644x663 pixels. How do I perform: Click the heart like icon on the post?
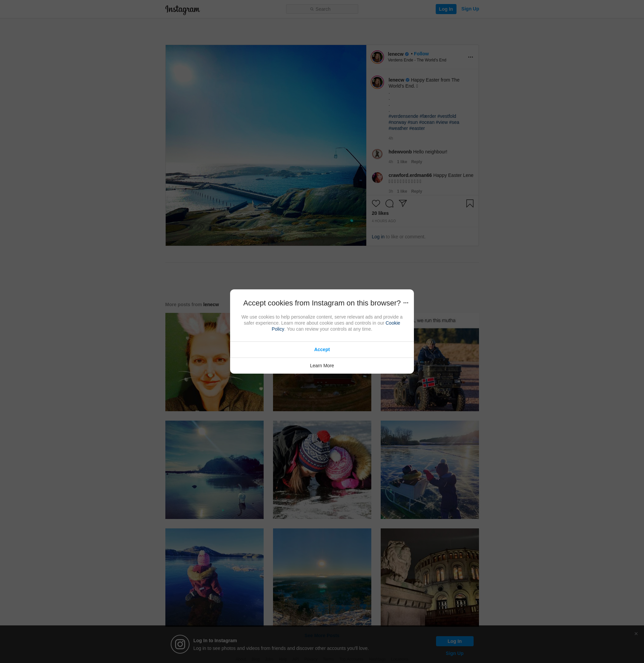(x=376, y=203)
